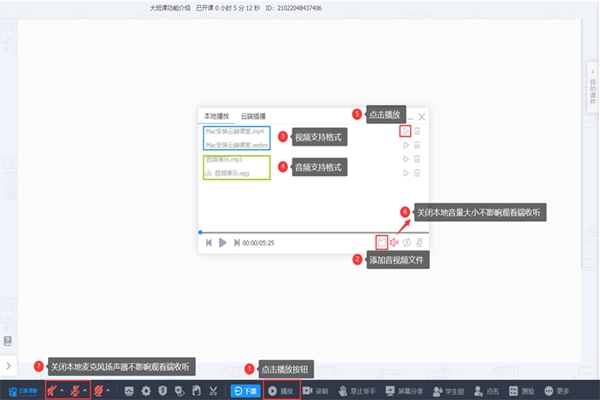
Task: Select the scissors screenshot tool
Action: coord(211,390)
